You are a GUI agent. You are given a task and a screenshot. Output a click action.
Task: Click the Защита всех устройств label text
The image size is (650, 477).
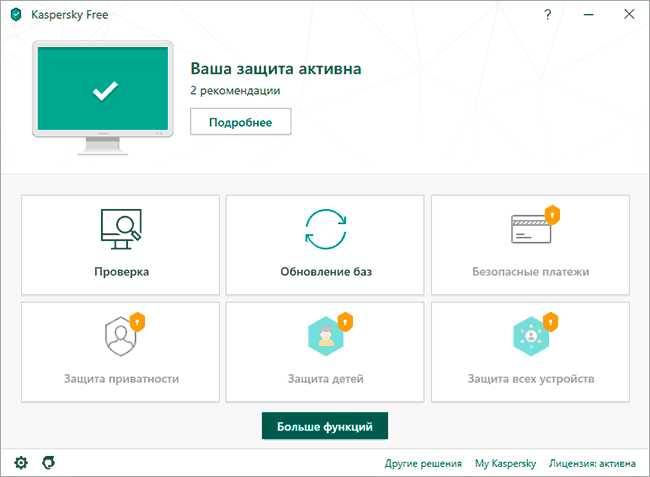coord(531,379)
